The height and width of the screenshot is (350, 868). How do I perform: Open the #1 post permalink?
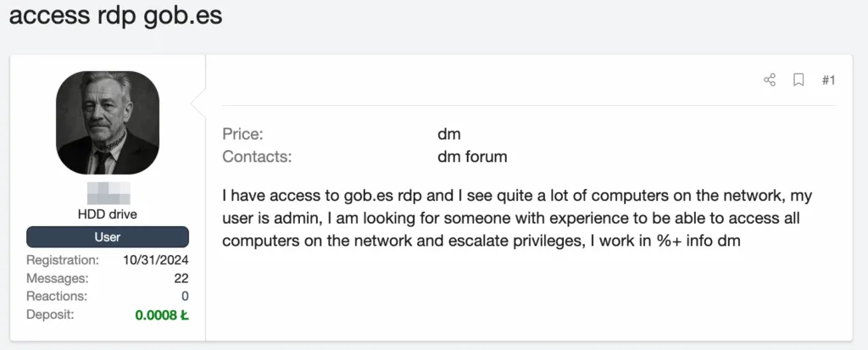828,81
